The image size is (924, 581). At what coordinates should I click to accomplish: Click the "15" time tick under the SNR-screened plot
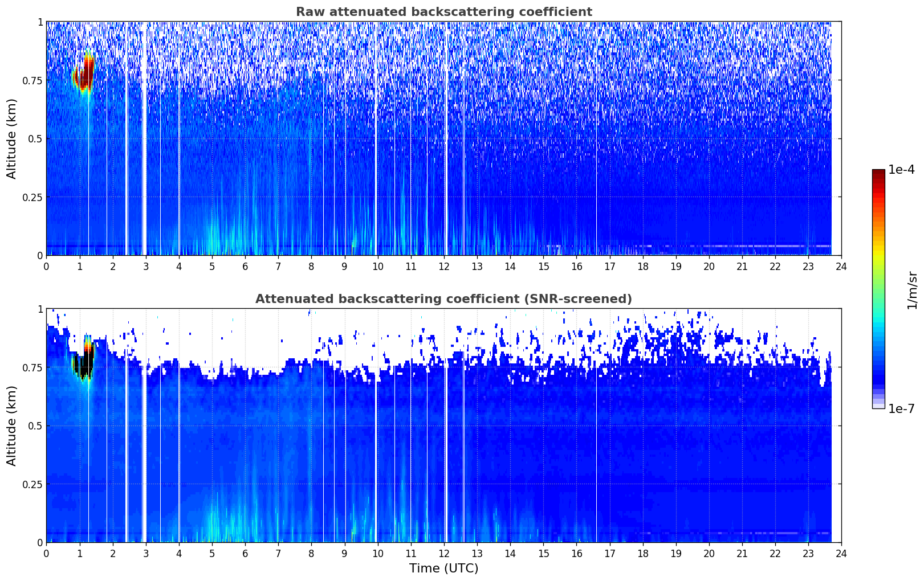pos(543,553)
